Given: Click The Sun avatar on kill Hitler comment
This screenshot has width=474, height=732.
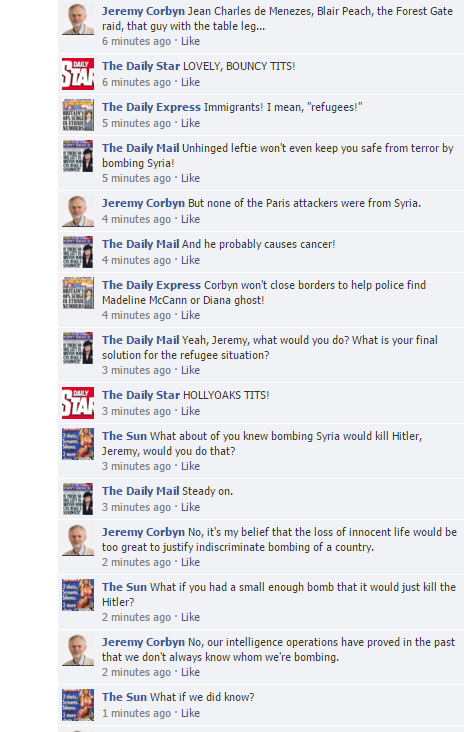Looking at the screenshot, I should [78, 444].
